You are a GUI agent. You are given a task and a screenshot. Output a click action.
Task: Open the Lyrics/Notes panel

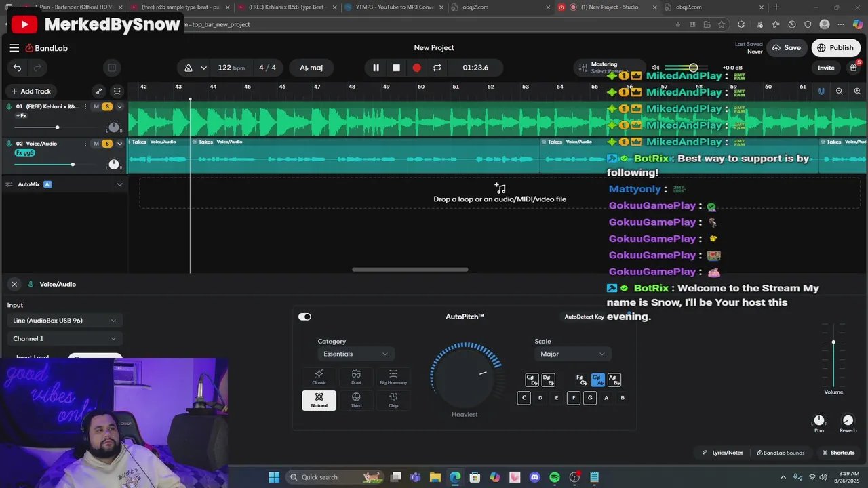[723, 453]
